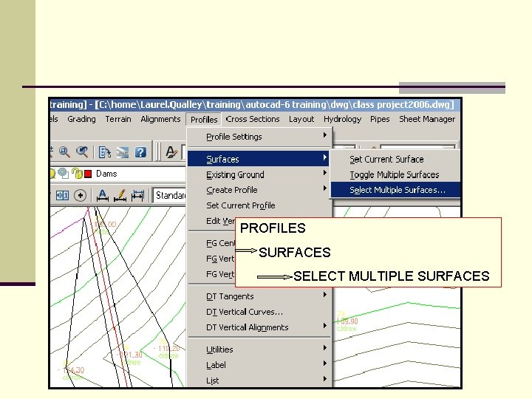Expand the DT Tangents submenu
Screen dimensions: 532x399
[259, 296]
